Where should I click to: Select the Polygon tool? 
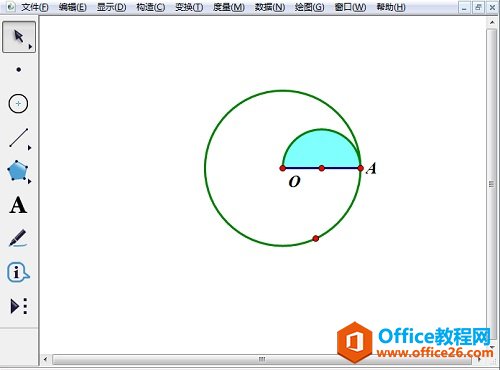17,171
